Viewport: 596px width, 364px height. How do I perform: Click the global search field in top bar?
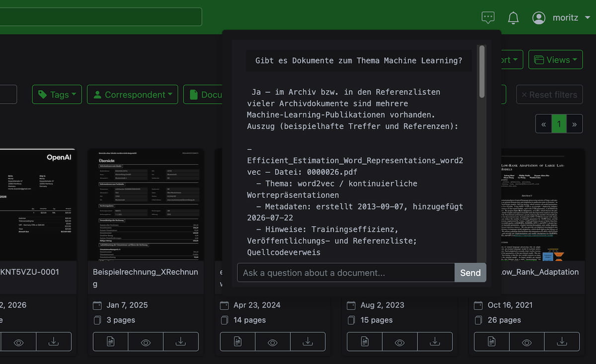click(101, 16)
